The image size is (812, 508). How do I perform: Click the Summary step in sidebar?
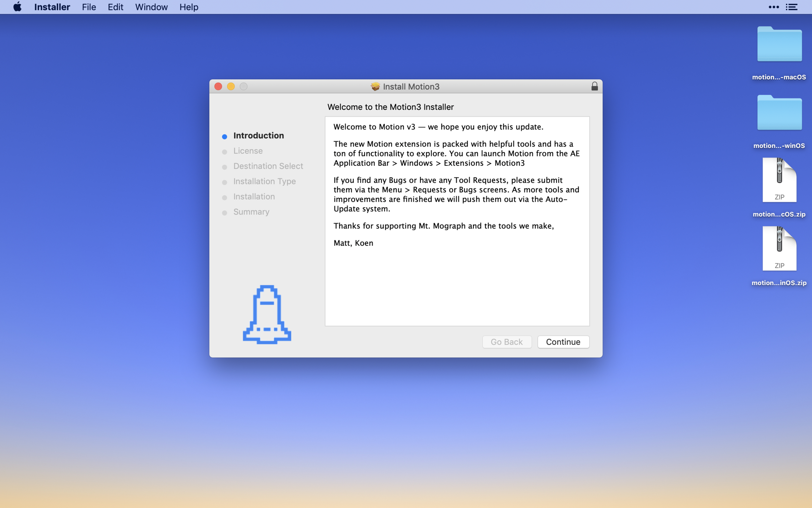point(251,212)
